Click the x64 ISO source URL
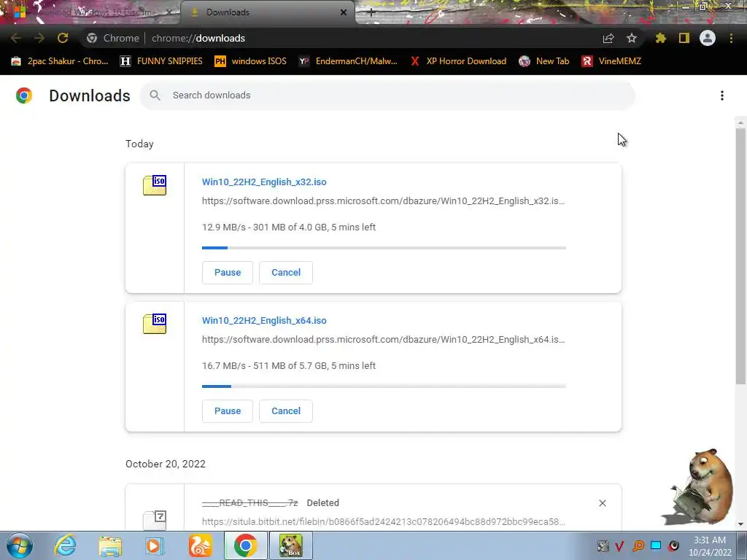747x560 pixels. [x=383, y=340]
